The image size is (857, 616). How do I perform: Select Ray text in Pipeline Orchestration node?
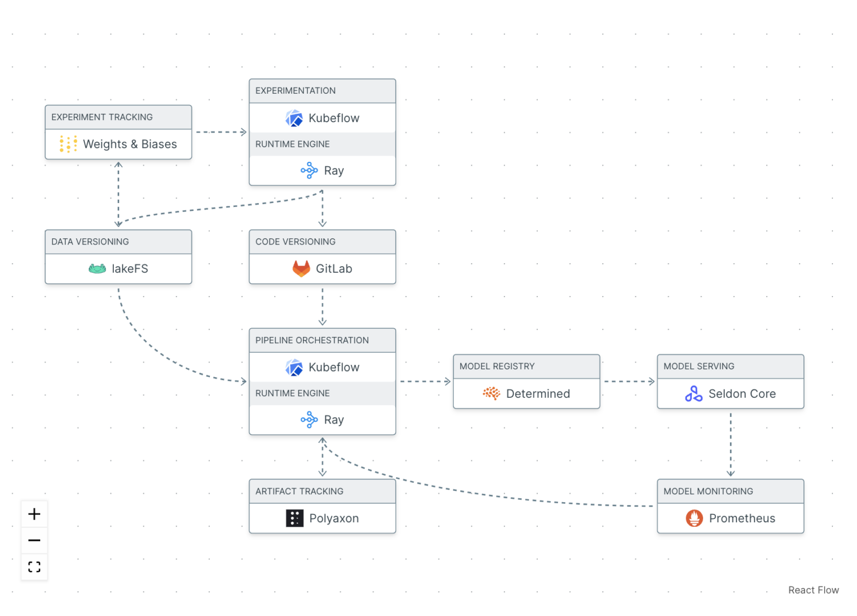[334, 420]
